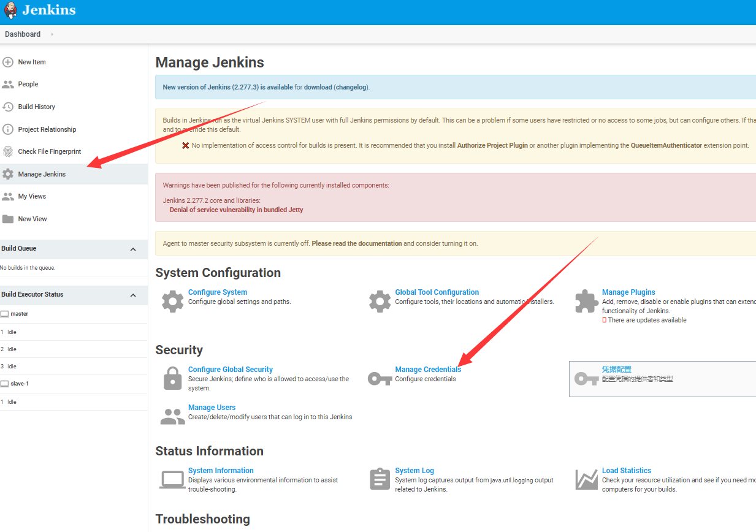Open People in the sidebar

point(28,84)
